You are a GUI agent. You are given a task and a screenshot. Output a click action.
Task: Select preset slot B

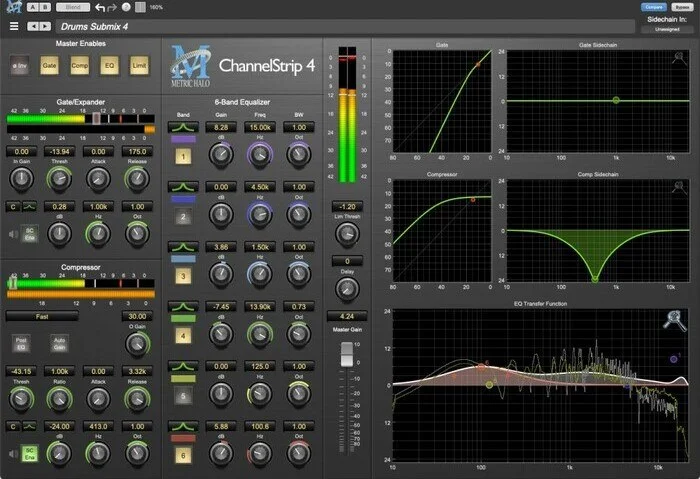pos(45,7)
